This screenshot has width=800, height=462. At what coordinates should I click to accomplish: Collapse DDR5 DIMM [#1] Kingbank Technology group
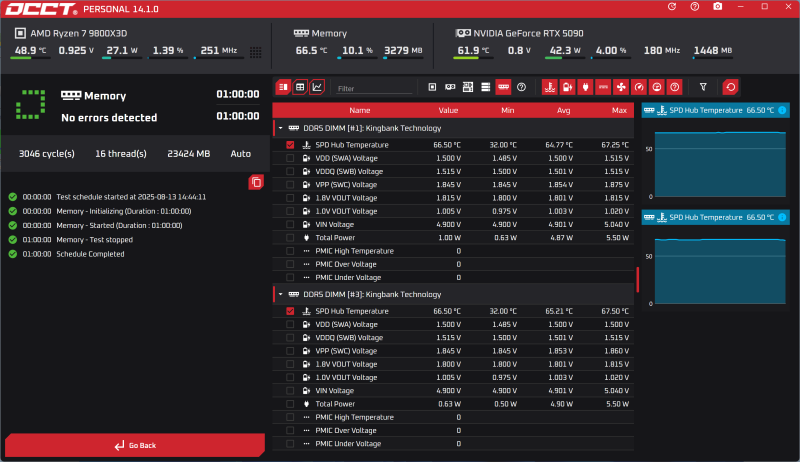pyautogui.click(x=280, y=128)
